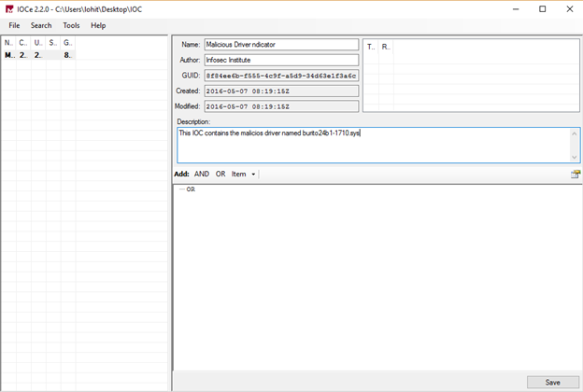The width and height of the screenshot is (583, 392).
Task: Open the Search menu
Action: (x=41, y=25)
